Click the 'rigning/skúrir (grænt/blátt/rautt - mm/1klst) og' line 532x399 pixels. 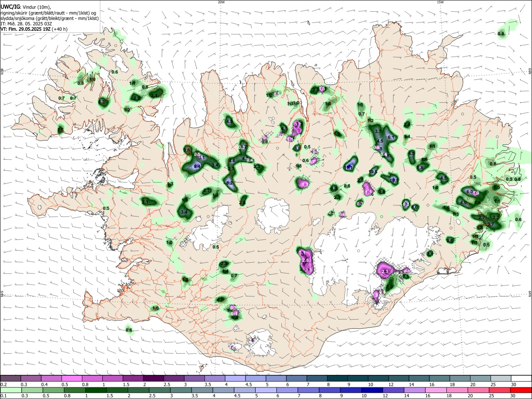[48, 13]
